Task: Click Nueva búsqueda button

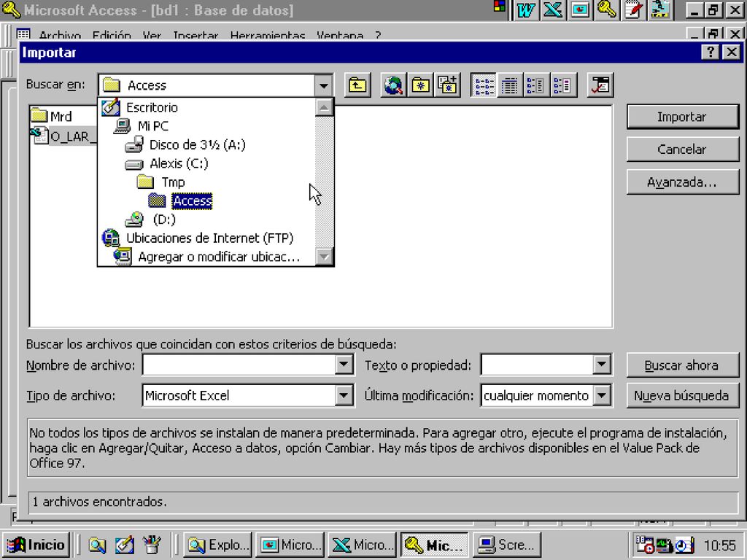Action: [x=682, y=395]
